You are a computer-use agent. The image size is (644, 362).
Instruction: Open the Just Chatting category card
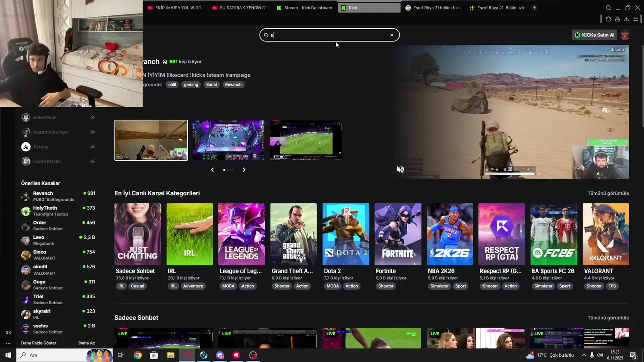pos(137,234)
